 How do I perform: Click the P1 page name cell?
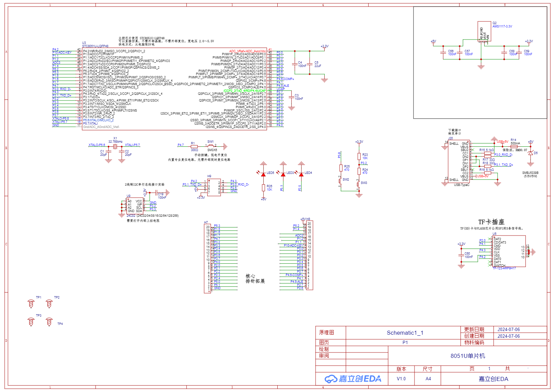(x=405, y=342)
